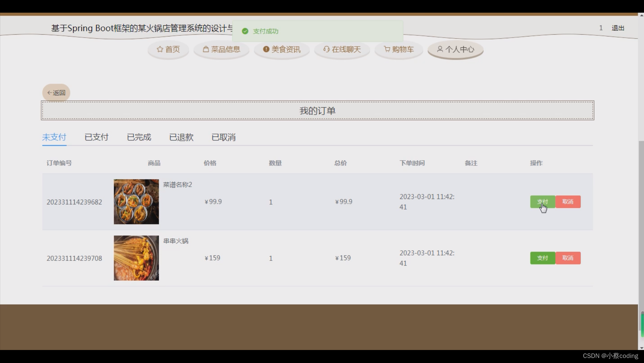Click order number 202331114239682
Viewport: 644px width, 363px height.
pyautogui.click(x=74, y=202)
